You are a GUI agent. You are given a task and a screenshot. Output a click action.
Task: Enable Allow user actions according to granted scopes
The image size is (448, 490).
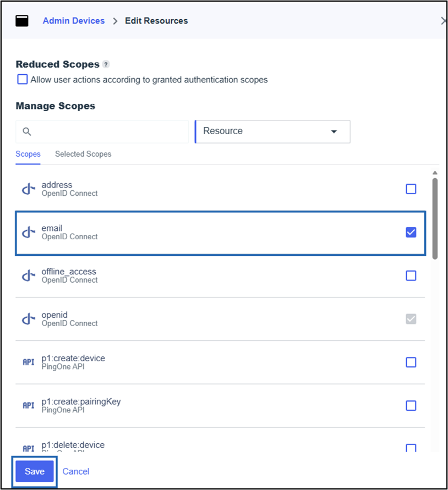[x=22, y=79]
